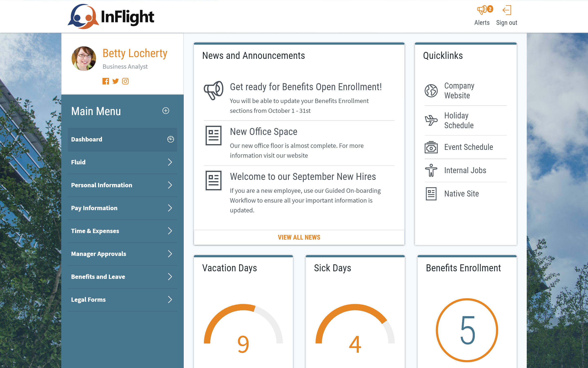The image size is (588, 368).
Task: Open the Welcome to September New Hires headline
Action: pyautogui.click(x=303, y=177)
